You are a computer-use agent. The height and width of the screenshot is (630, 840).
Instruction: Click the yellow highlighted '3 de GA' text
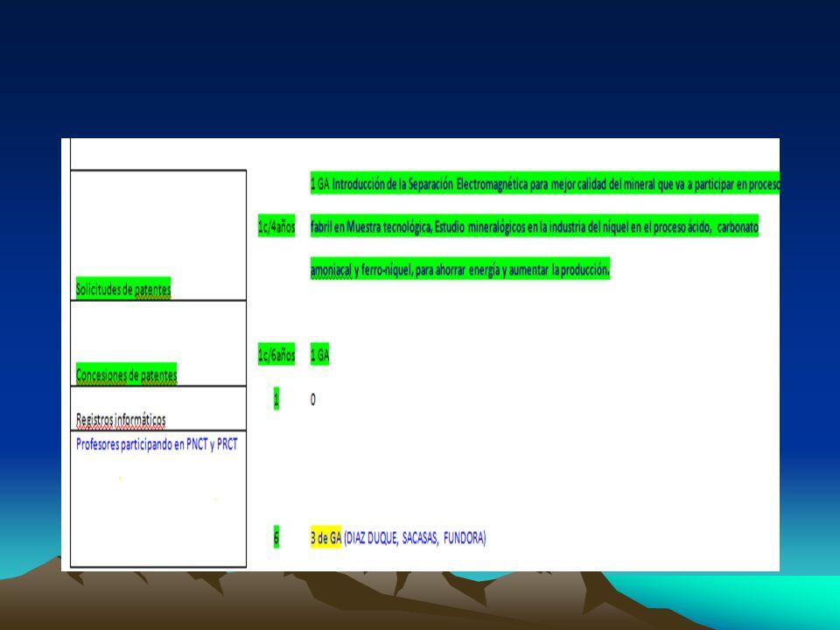[x=325, y=537]
